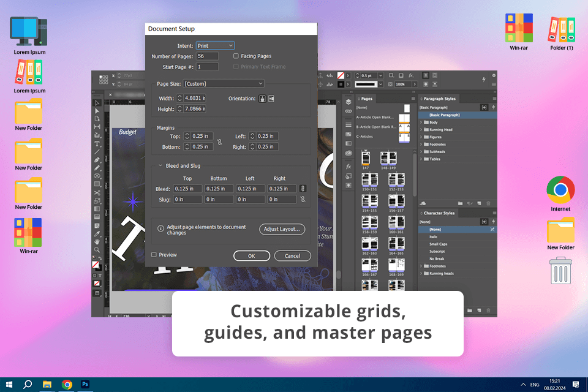Open Chrome from the Windows taskbar
This screenshot has width=588, height=392.
[67, 385]
